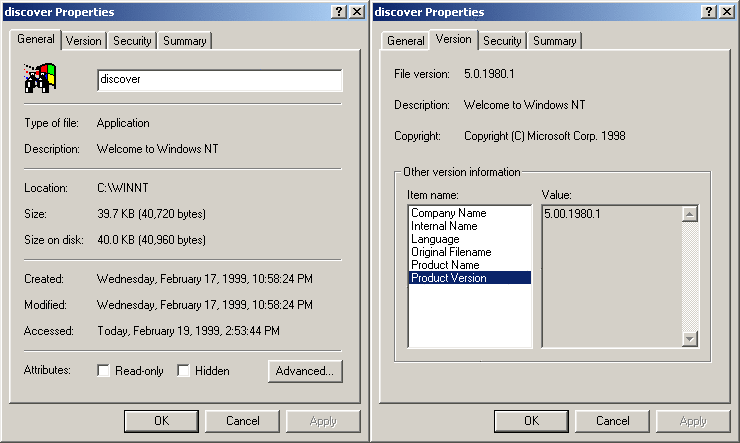Click the scroll up arrow in Value box
Screen dimensions: 740x443
click(x=690, y=214)
